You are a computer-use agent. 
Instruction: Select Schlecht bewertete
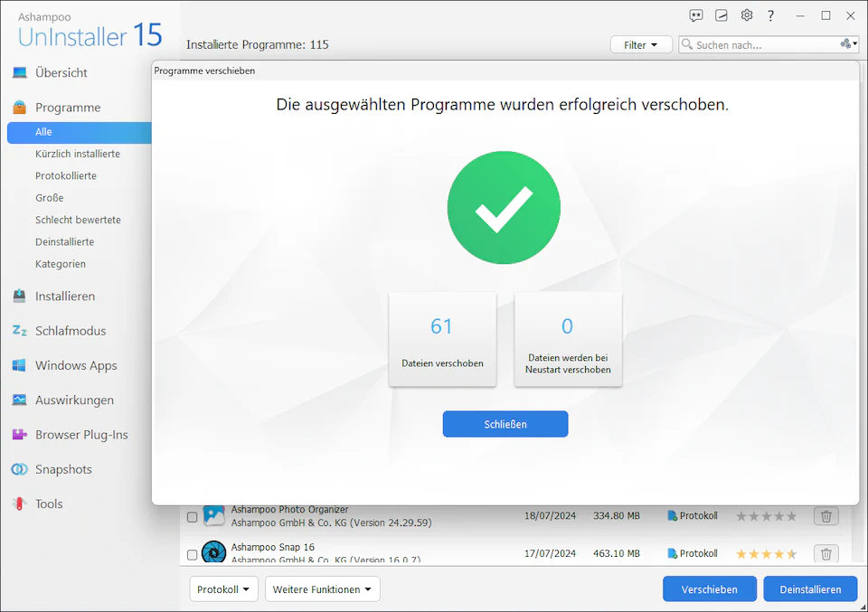tap(78, 221)
